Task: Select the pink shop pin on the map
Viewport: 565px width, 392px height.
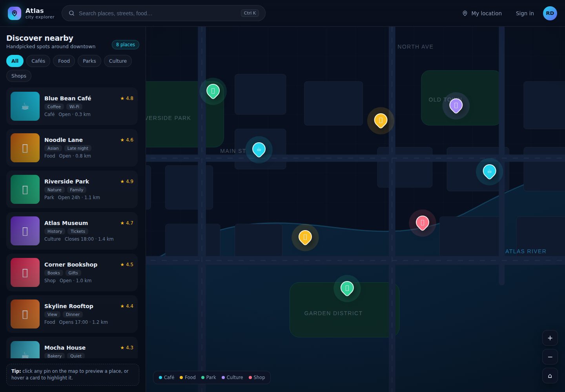Action: (x=423, y=223)
